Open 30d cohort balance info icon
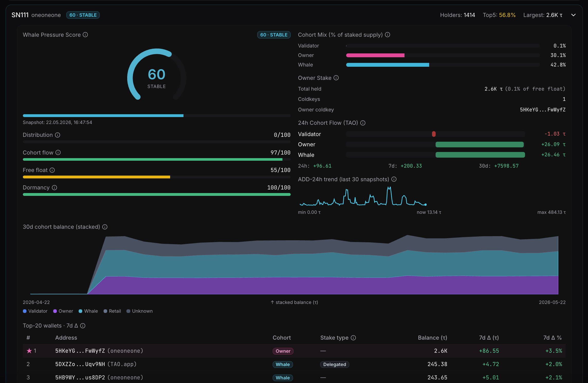Image resolution: width=588 pixels, height=383 pixels. (x=105, y=227)
